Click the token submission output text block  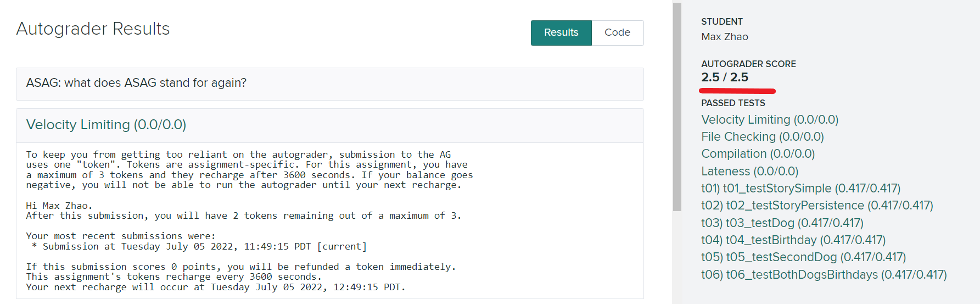click(247, 220)
